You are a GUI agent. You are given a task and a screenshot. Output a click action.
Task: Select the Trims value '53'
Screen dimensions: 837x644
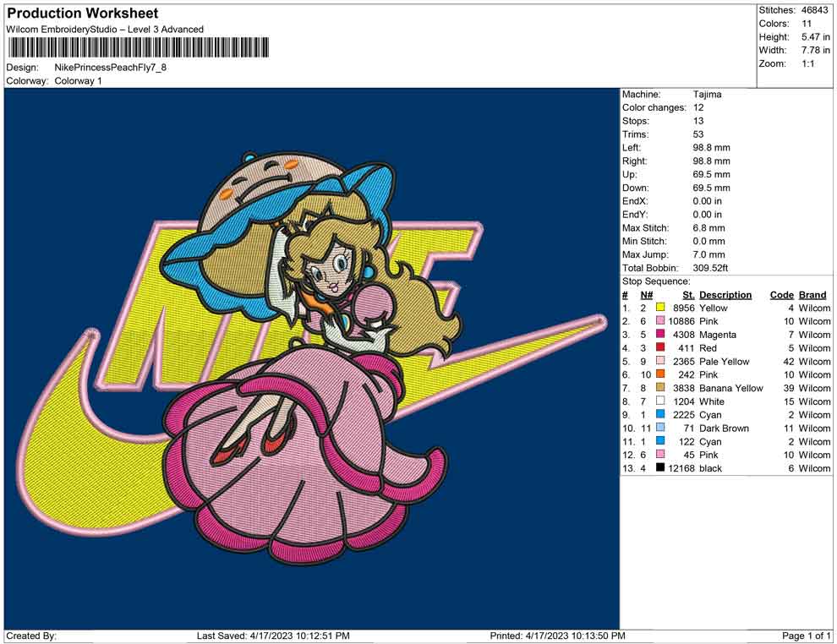[x=698, y=134]
